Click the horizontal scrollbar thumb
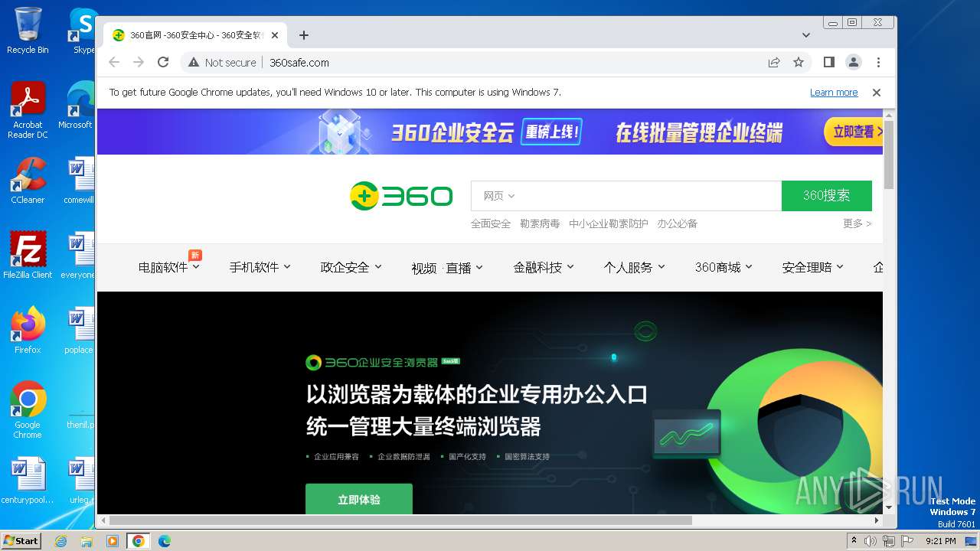Image resolution: width=980 pixels, height=551 pixels. click(x=400, y=520)
